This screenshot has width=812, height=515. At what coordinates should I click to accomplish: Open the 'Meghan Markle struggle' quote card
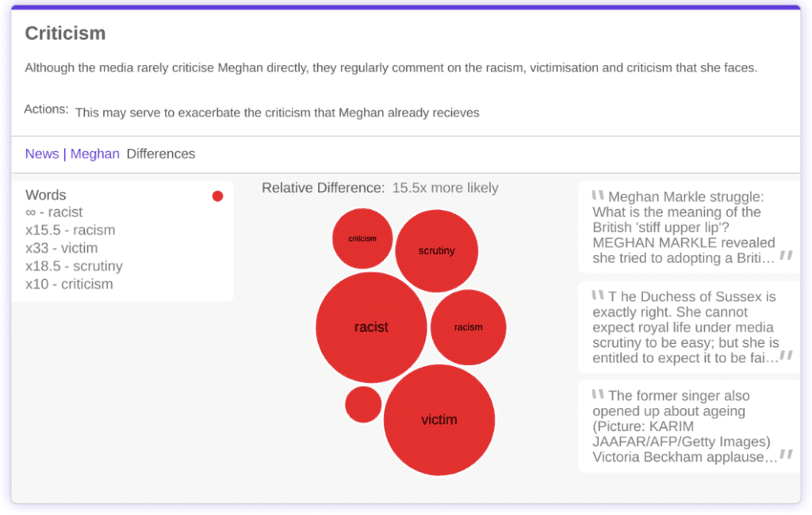tap(688, 227)
